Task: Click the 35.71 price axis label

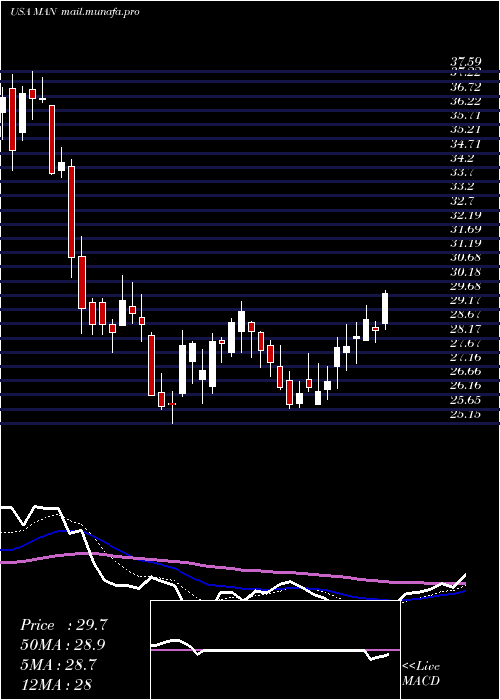Action: coord(466,116)
